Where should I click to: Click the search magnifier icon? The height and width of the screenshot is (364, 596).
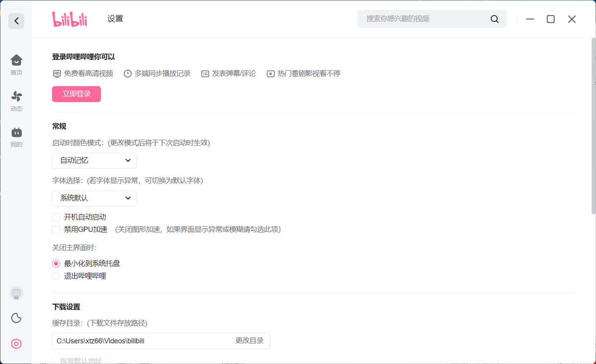[x=494, y=19]
